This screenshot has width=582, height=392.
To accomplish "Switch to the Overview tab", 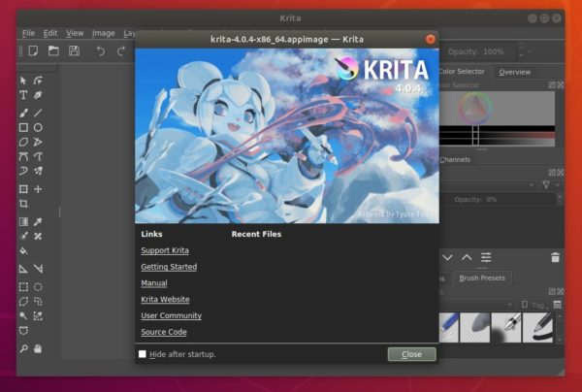I will click(514, 72).
